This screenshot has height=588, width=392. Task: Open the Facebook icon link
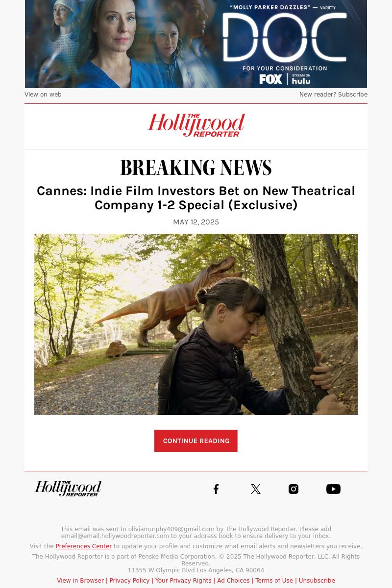click(x=216, y=489)
